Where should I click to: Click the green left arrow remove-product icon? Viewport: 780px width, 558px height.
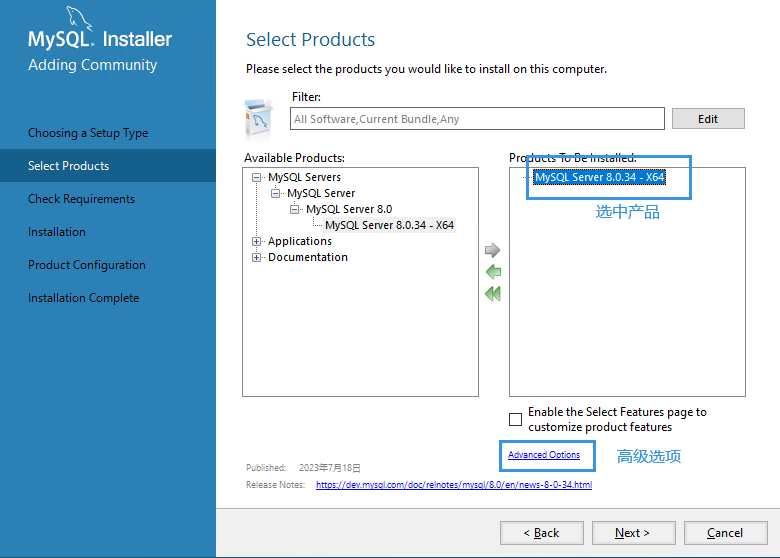pyautogui.click(x=493, y=272)
